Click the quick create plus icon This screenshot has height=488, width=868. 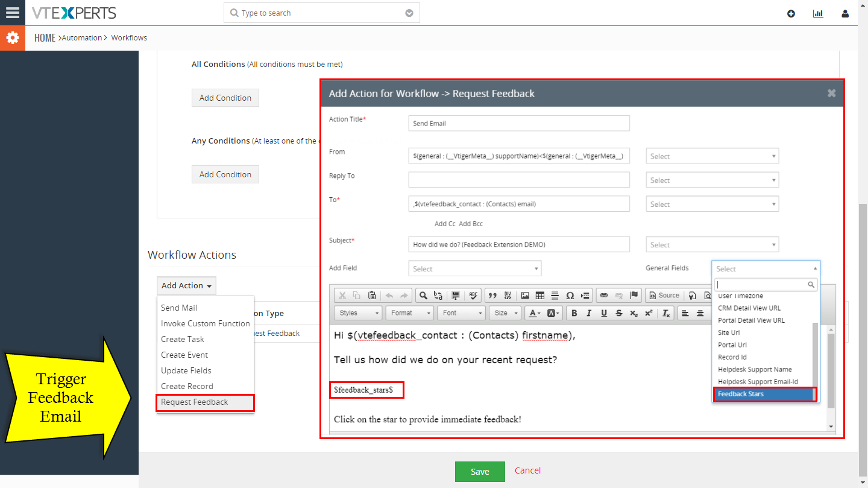tap(791, 13)
